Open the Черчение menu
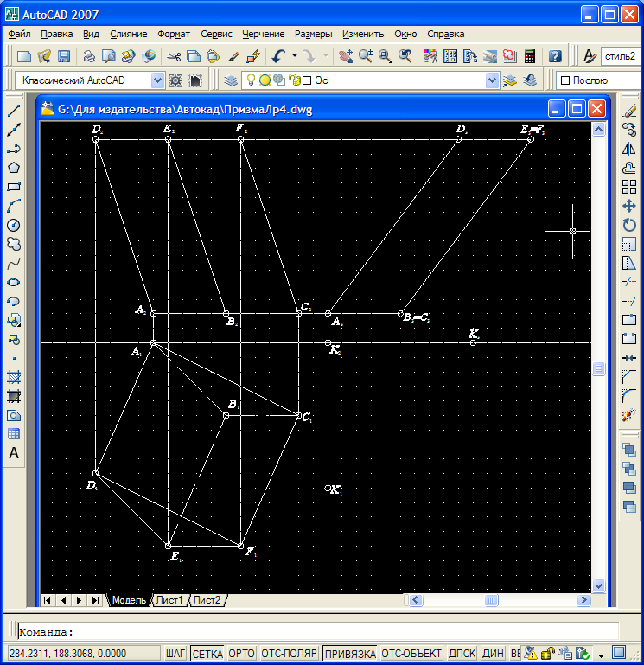The width and height of the screenshot is (644, 665). point(264,34)
